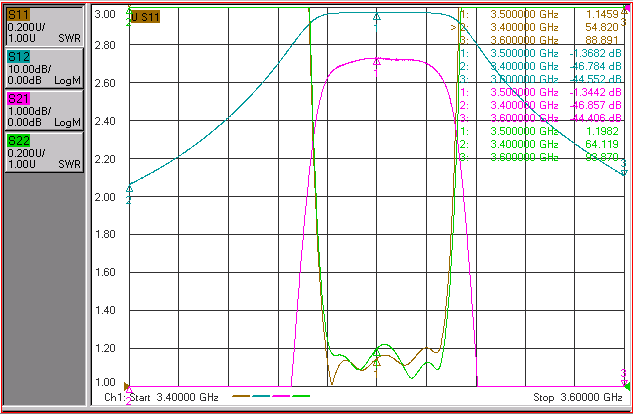Click the brown trace legend line

[x=241, y=397]
